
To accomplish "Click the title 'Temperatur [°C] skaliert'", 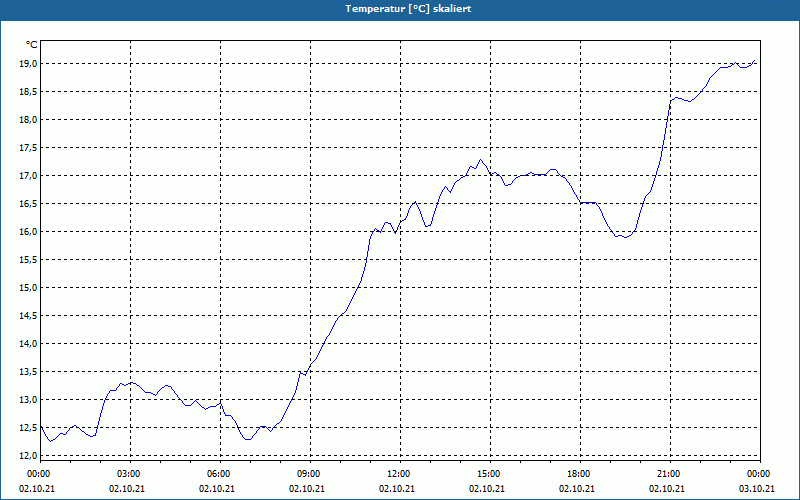I will [408, 9].
